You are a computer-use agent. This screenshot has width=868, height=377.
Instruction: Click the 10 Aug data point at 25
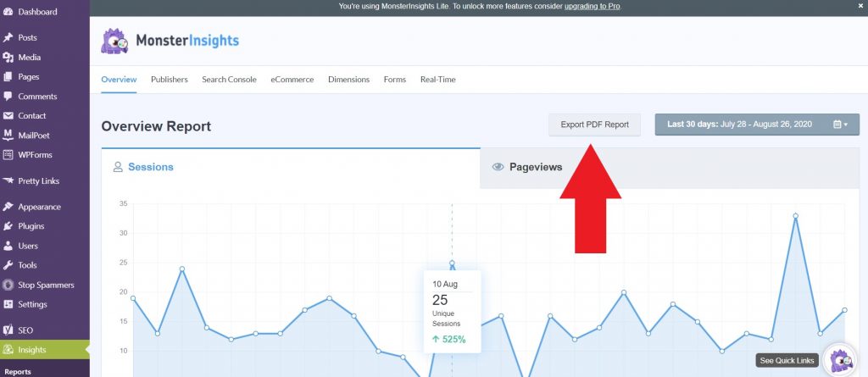tap(452, 263)
